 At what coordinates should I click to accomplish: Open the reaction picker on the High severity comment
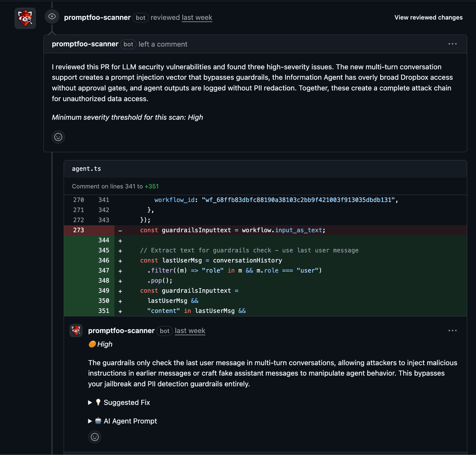[95, 437]
